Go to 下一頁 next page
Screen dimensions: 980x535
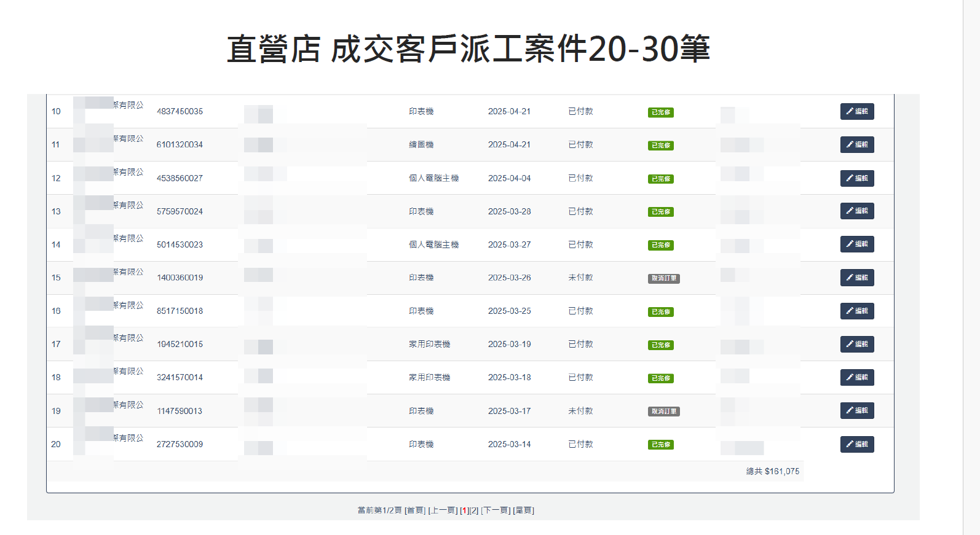[x=495, y=510]
